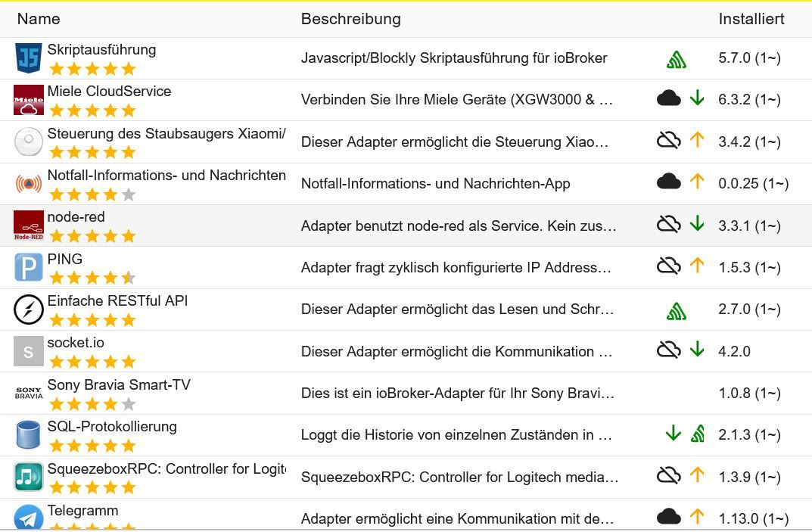Image resolution: width=812 pixels, height=532 pixels.
Task: Click the grey socket.io adapter icon
Action: click(29, 352)
